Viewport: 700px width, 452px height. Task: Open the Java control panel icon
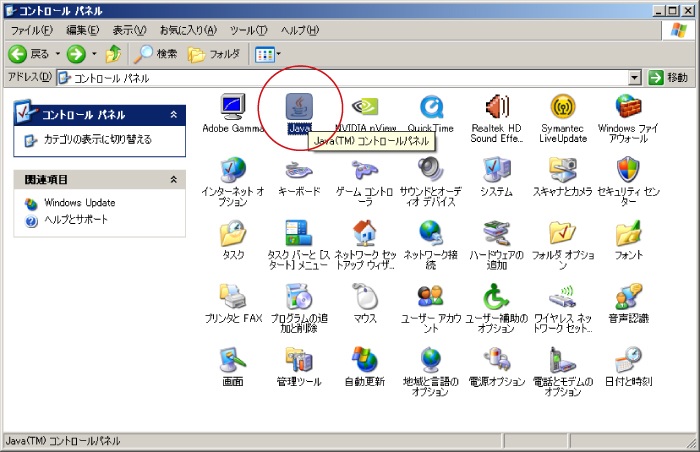click(299, 107)
